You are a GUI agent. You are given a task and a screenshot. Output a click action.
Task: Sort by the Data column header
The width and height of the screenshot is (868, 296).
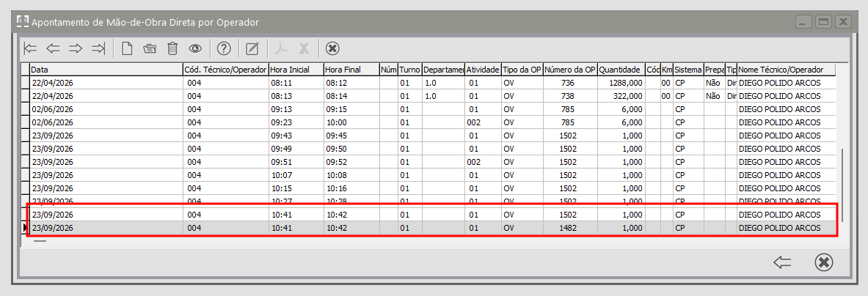[x=106, y=70]
